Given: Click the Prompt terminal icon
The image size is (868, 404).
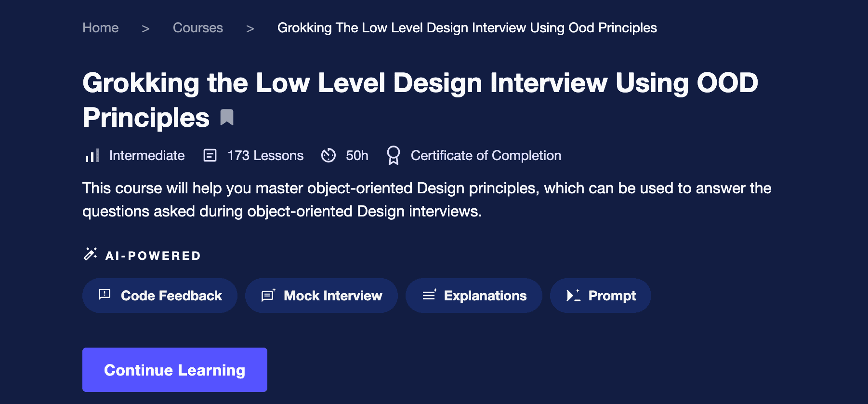Looking at the screenshot, I should (573, 295).
